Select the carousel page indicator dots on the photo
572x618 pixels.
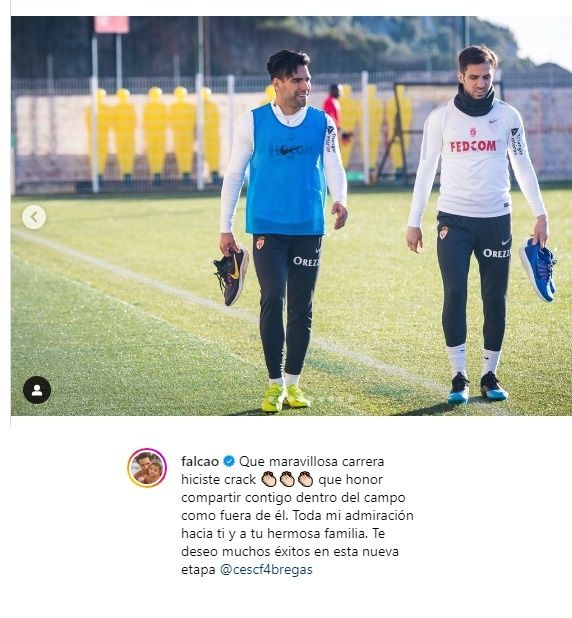[334, 399]
